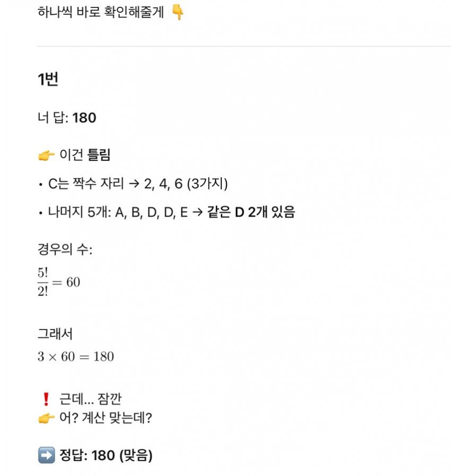
Task: Click the "3 × 60 = 180" equation
Action: click(75, 357)
